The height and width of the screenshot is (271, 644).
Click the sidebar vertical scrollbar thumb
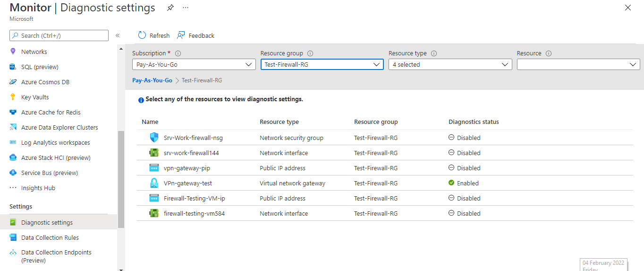coord(121,180)
